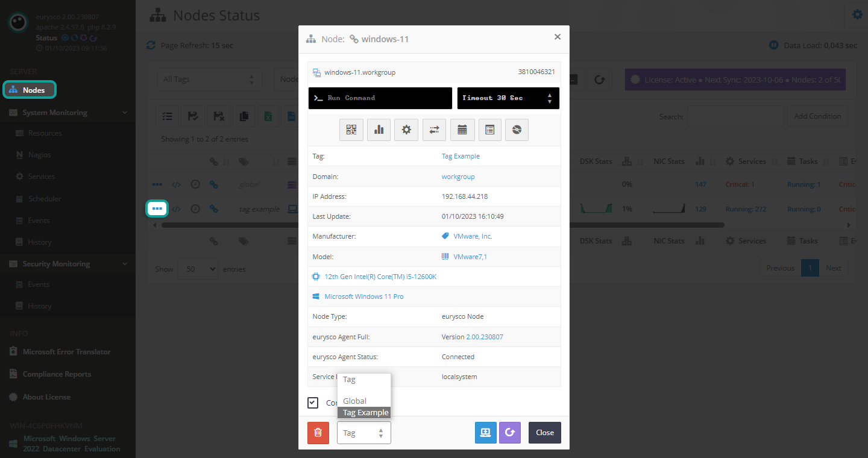Viewport: 868px width, 458px height.
Task: Open the calendar scheduler icon in modal
Action: [x=462, y=130]
